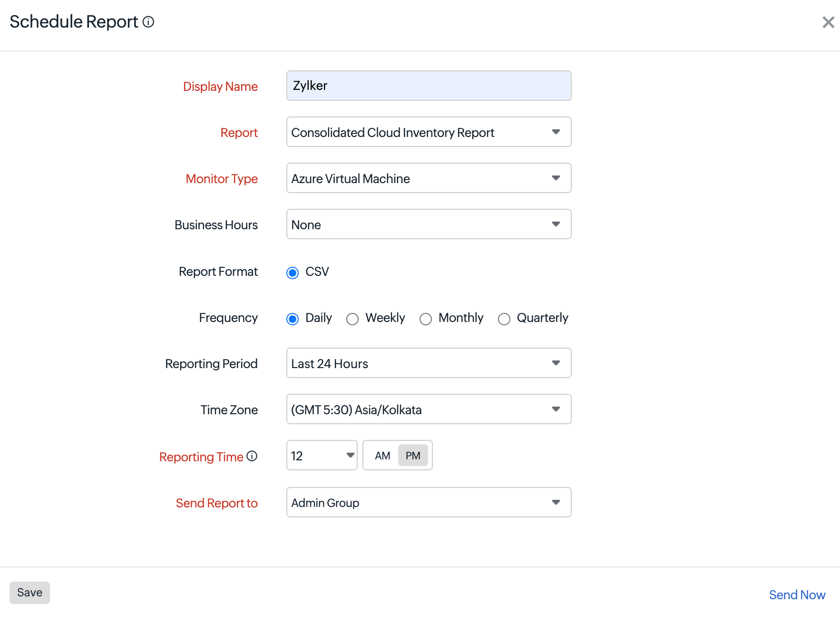The image size is (840, 623).
Task: Click the Send Now link
Action: pos(797,594)
